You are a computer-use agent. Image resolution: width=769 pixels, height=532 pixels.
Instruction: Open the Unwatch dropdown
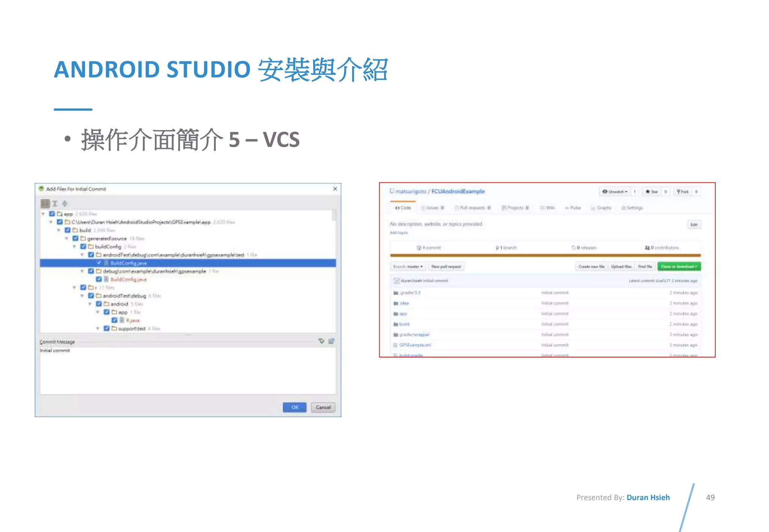615,192
